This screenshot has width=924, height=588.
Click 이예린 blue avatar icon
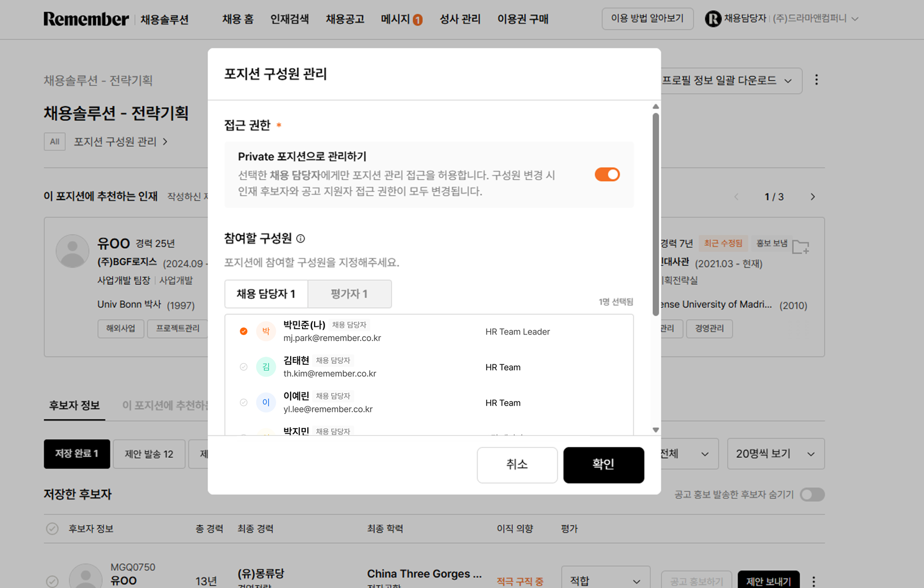(x=266, y=402)
